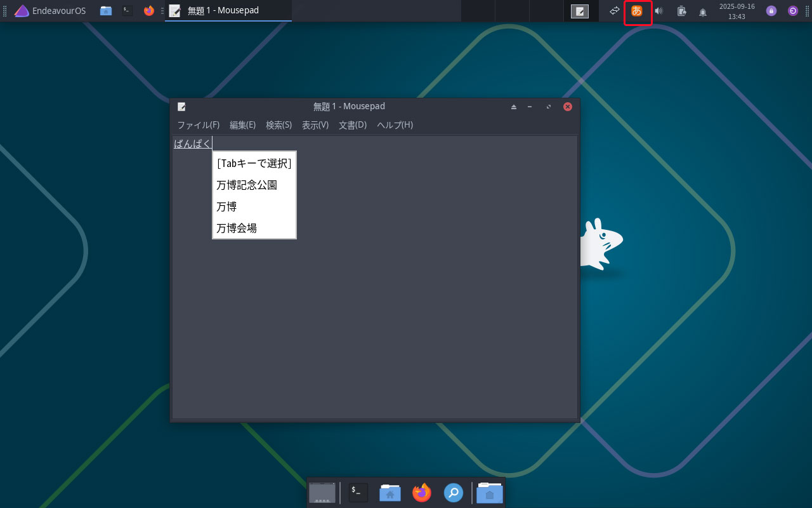Click the purple lock screen icon
Screen dimensions: 812x508
[771, 11]
